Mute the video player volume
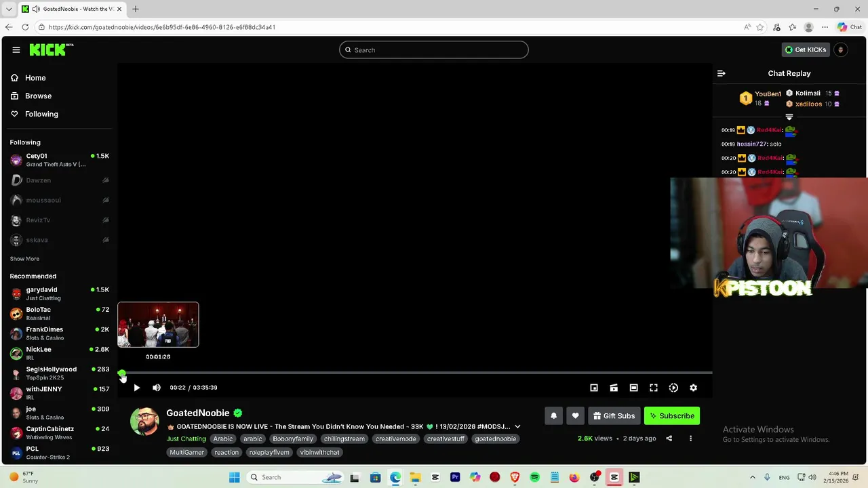Screen dimensions: 868x488 tap(157, 388)
